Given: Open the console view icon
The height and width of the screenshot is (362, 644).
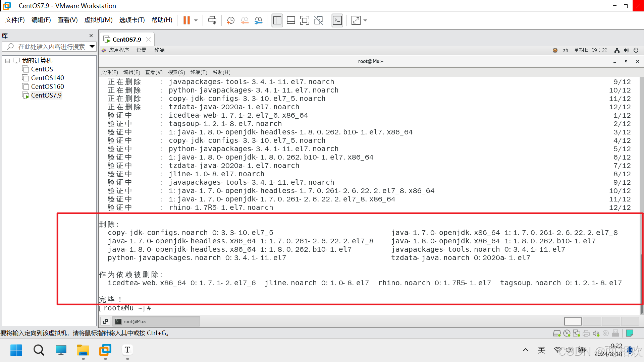Looking at the screenshot, I should pos(337,20).
